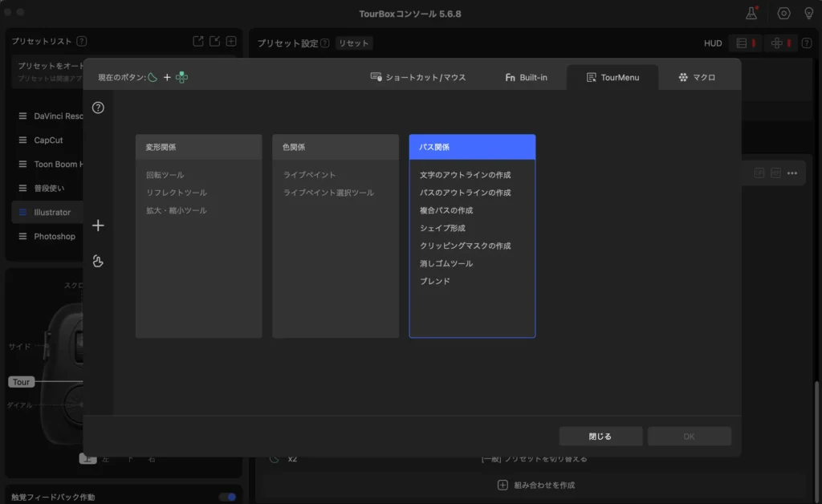
Task: Click the gesture hand icon in the dialog sidebar
Action: pyautogui.click(x=98, y=261)
